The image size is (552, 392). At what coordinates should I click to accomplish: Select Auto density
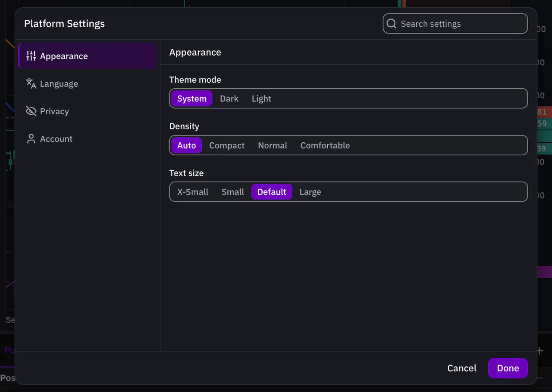point(187,145)
